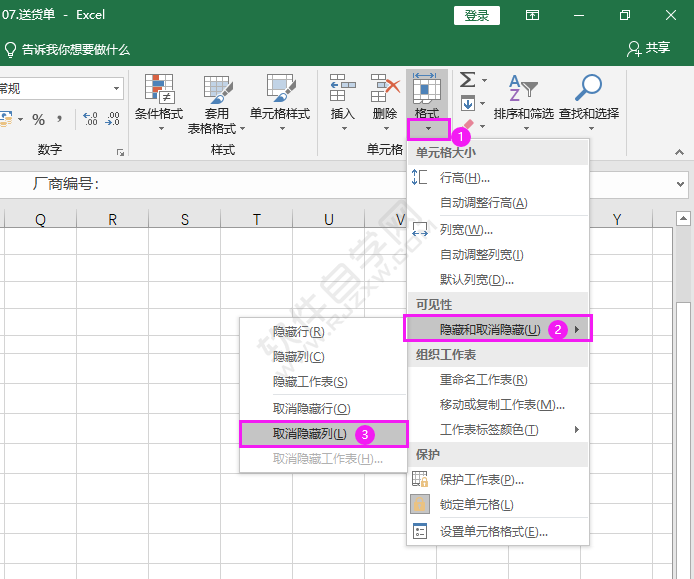Open accounting format dropdown arrow
The image size is (694, 579).
(20, 120)
